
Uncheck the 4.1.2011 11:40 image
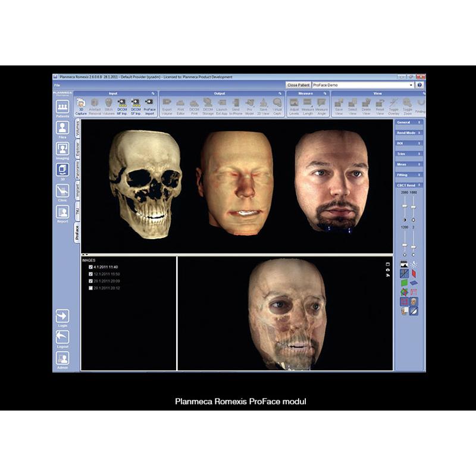click(x=90, y=267)
